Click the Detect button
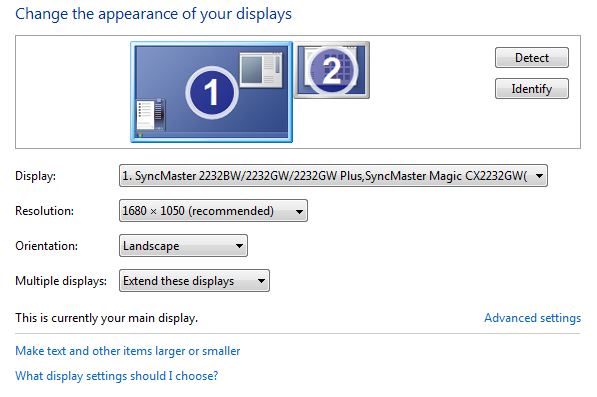This screenshot has height=397, width=597. tap(532, 57)
